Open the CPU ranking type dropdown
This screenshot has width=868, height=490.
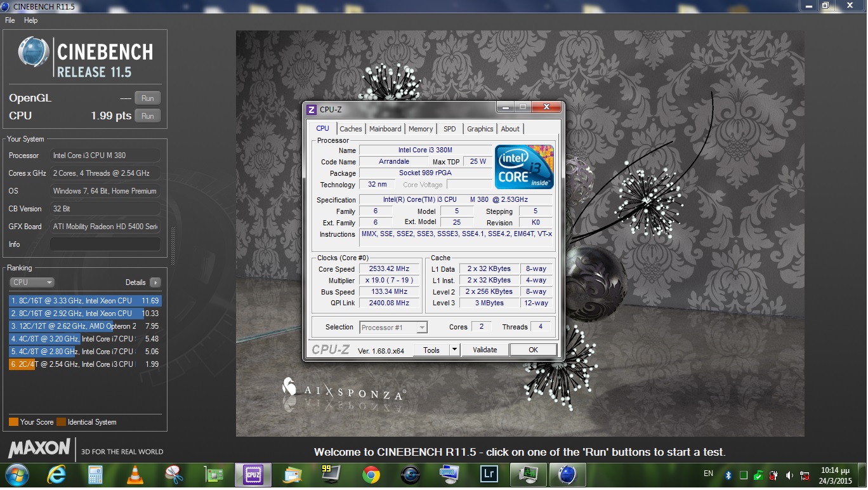pos(32,282)
